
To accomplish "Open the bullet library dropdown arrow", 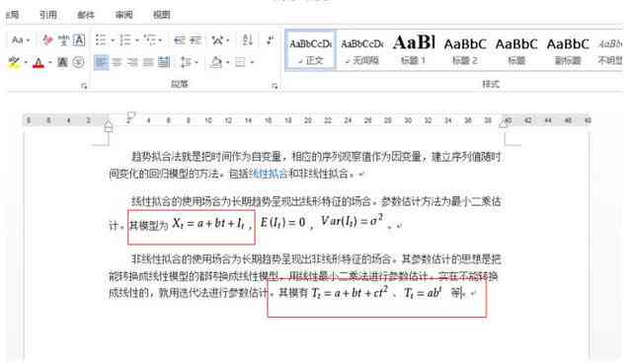I will [x=113, y=40].
